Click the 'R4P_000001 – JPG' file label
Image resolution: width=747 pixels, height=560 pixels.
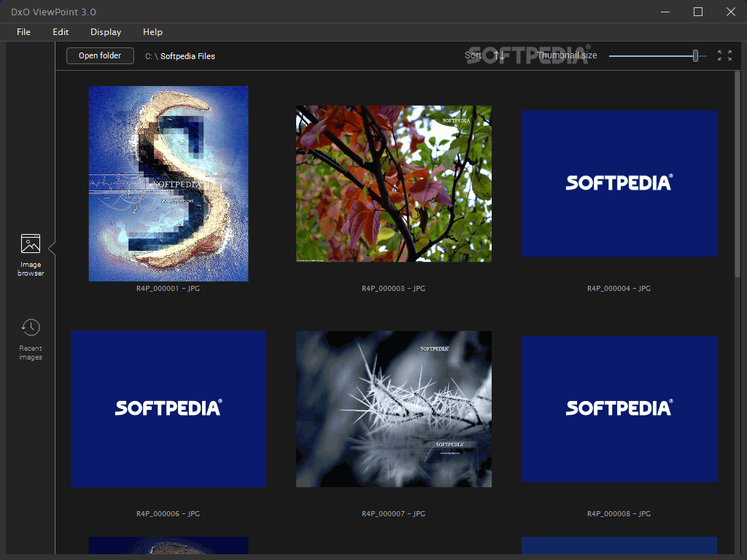pos(169,289)
